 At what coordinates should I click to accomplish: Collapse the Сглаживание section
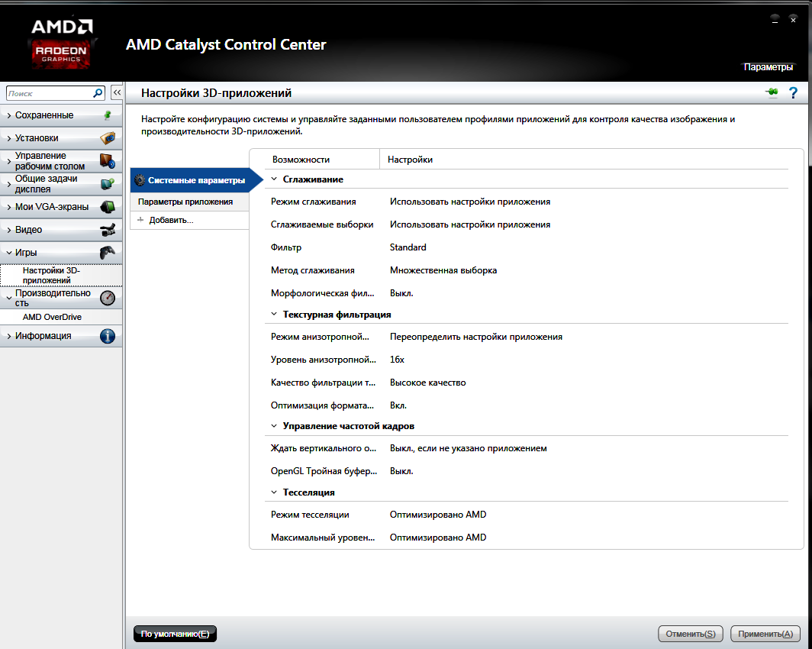274,179
